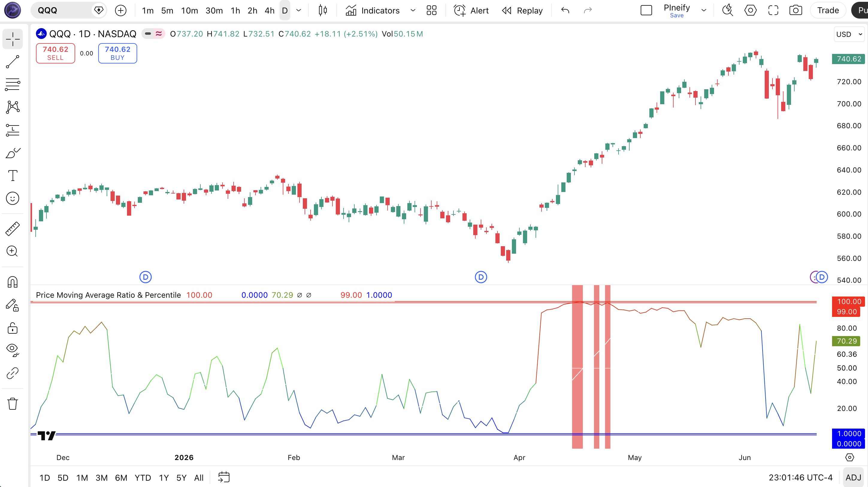
Task: Open chart settings hexagon icon
Action: 750,10
